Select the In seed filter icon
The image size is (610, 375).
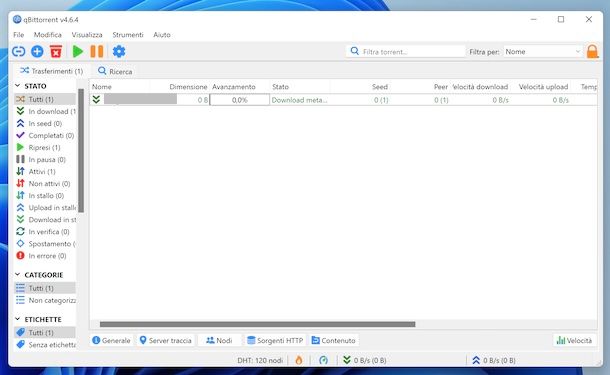(20, 123)
